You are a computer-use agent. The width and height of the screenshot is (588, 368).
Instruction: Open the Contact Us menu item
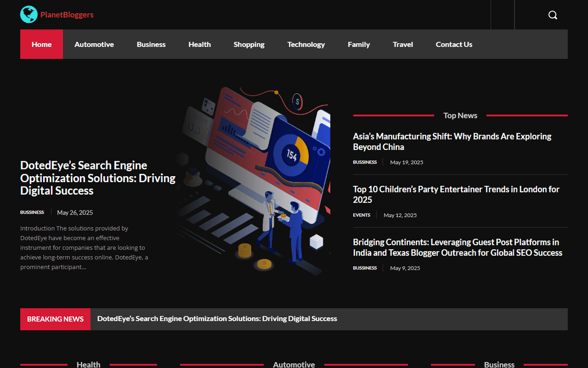454,44
